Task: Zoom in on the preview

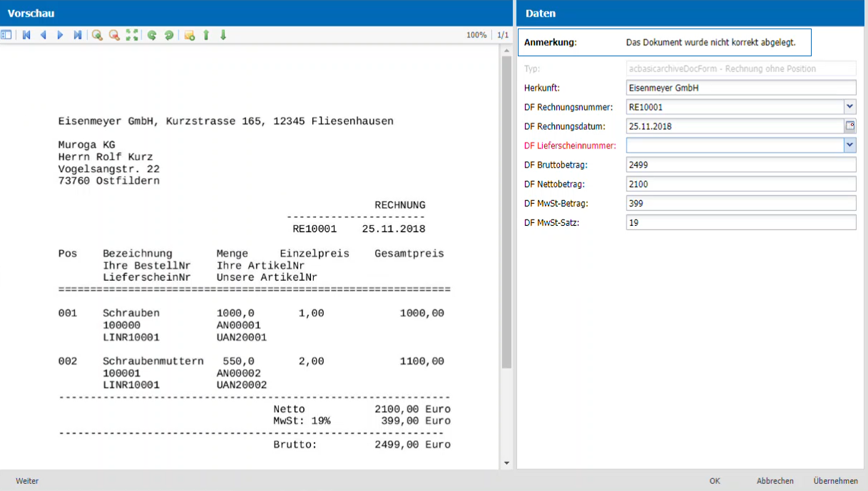Action: [97, 35]
